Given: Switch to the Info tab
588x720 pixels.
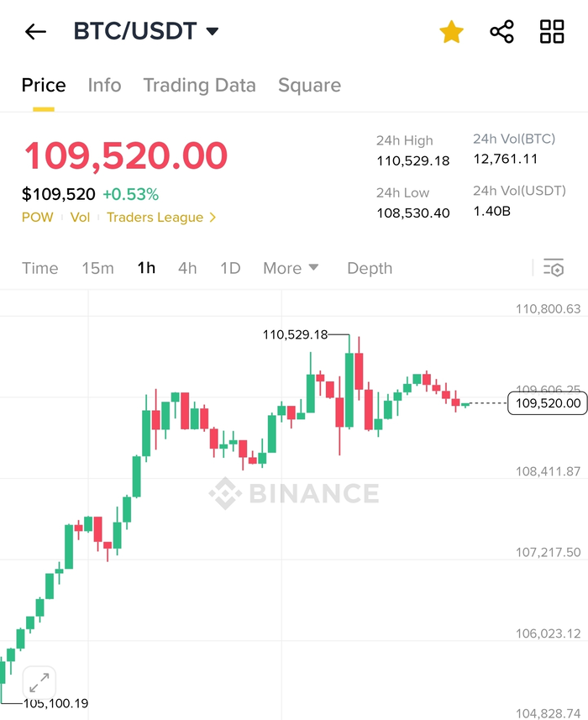Looking at the screenshot, I should pos(104,85).
